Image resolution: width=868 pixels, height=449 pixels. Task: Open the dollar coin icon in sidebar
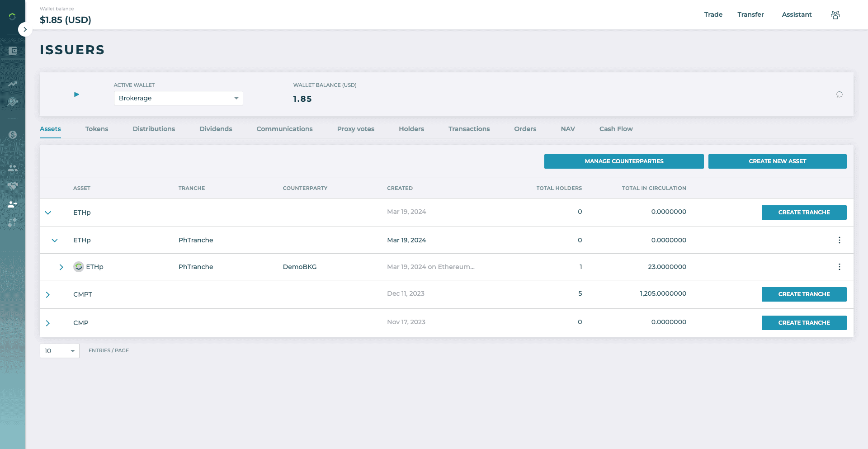click(x=13, y=135)
